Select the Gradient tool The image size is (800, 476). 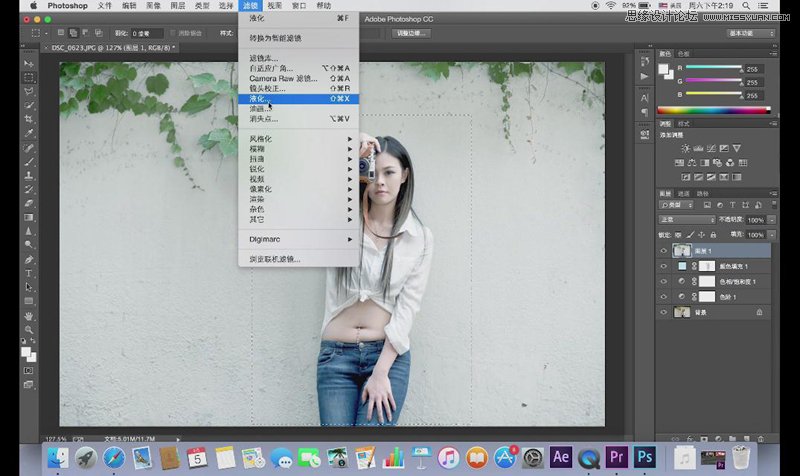29,217
